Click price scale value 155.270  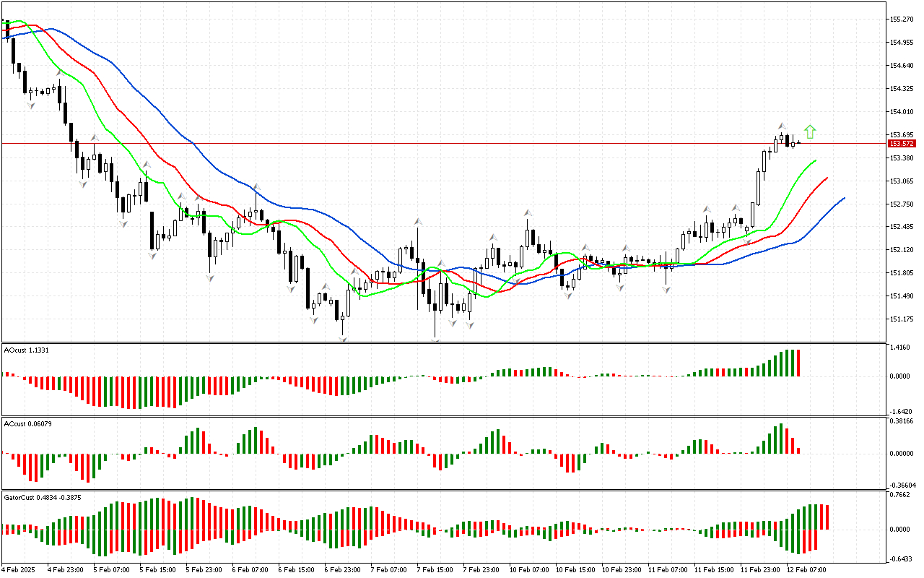[902, 20]
